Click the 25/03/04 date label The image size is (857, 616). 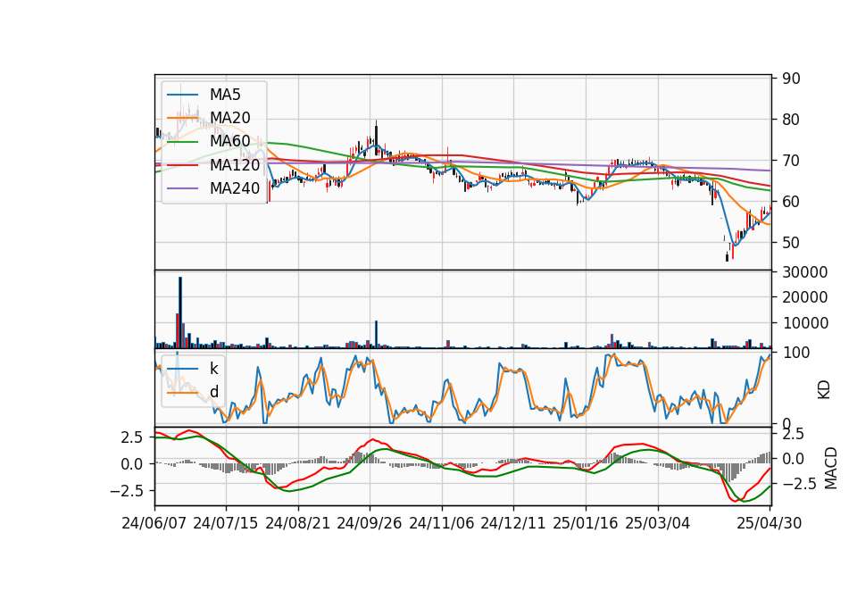coord(658,523)
